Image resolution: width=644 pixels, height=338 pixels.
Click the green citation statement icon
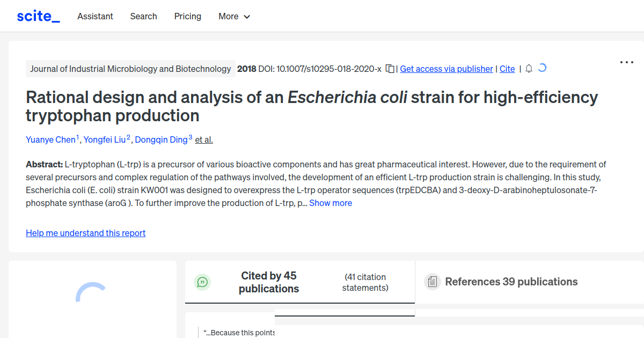[x=202, y=282]
